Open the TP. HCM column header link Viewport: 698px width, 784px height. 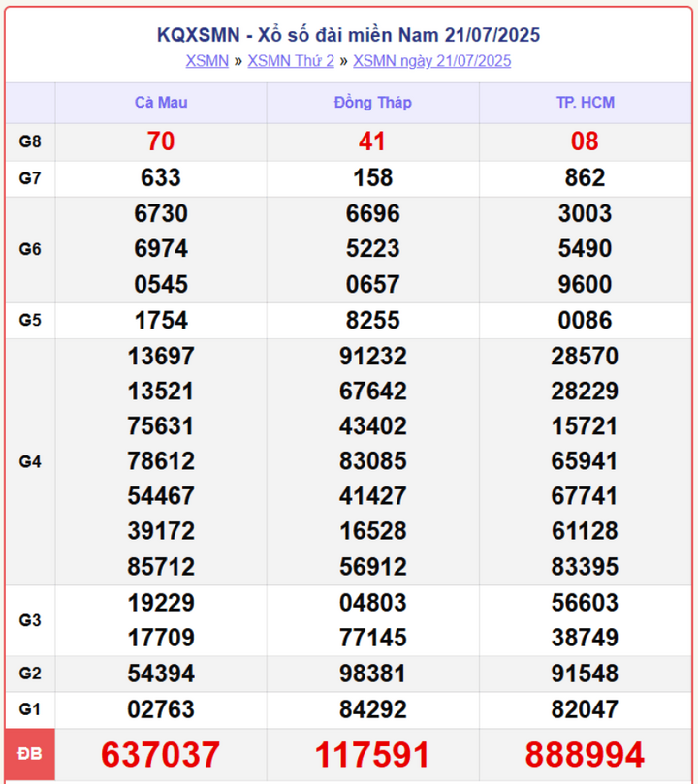pos(586,103)
